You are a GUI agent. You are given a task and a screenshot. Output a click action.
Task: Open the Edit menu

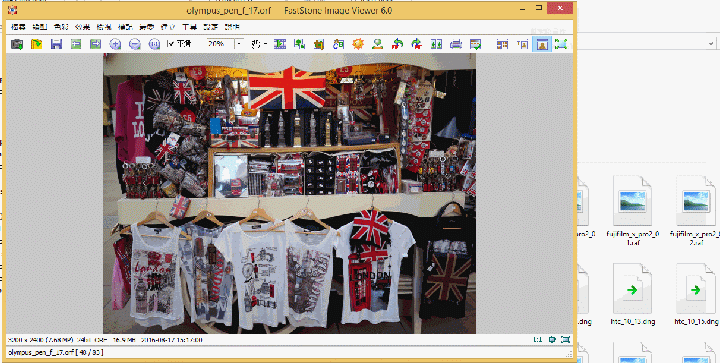[40, 27]
